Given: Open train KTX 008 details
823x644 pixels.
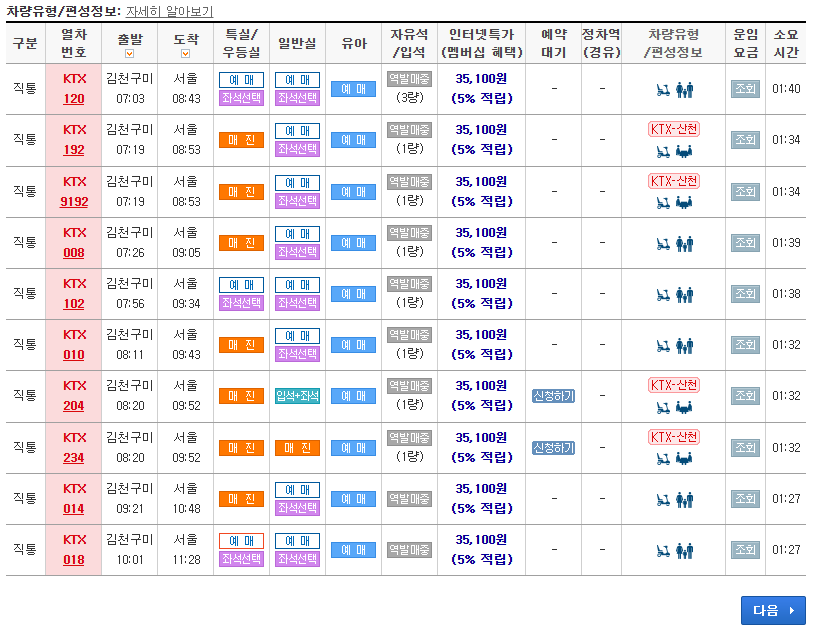Looking at the screenshot, I should click(x=73, y=252).
